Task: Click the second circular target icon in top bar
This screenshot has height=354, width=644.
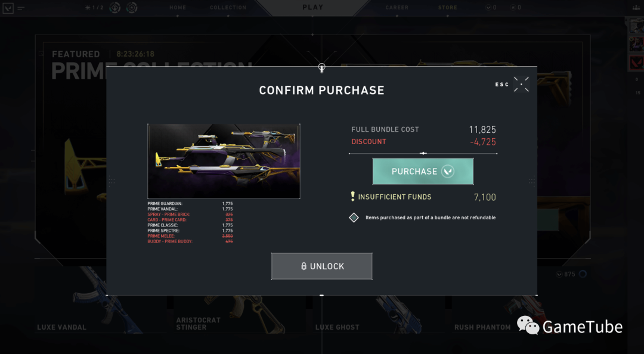Action: coord(132,7)
